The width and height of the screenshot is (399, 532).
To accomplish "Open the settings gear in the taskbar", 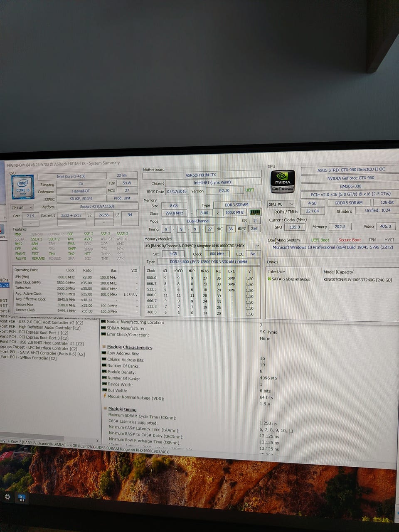I will [7, 497].
